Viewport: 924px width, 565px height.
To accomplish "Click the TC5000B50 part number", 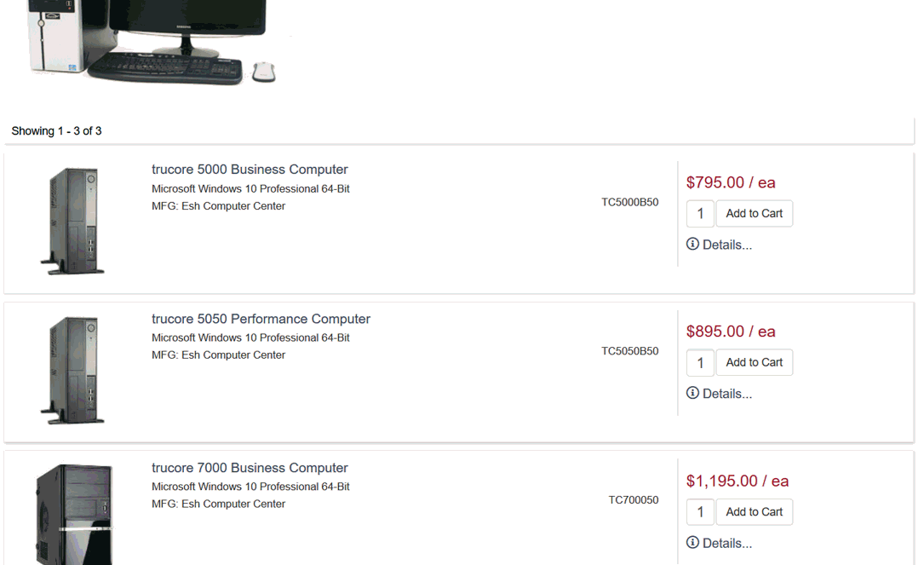I will [x=629, y=203].
